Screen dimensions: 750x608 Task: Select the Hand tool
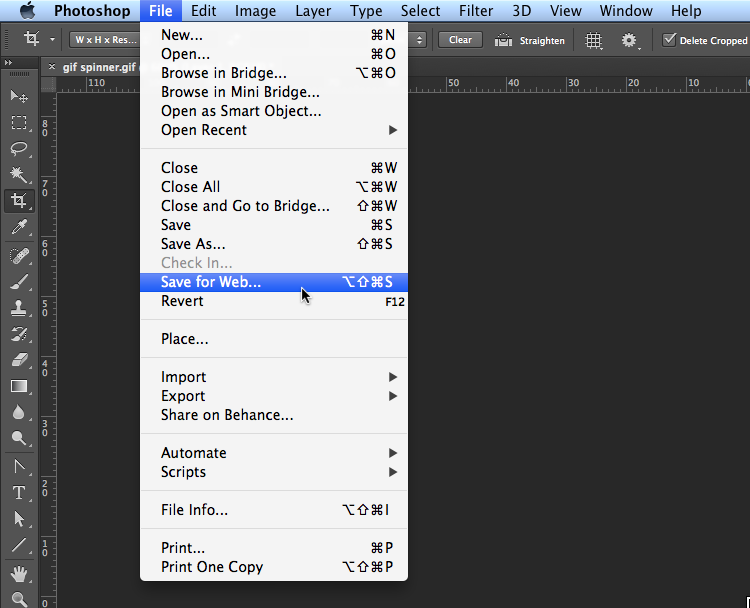point(19,574)
